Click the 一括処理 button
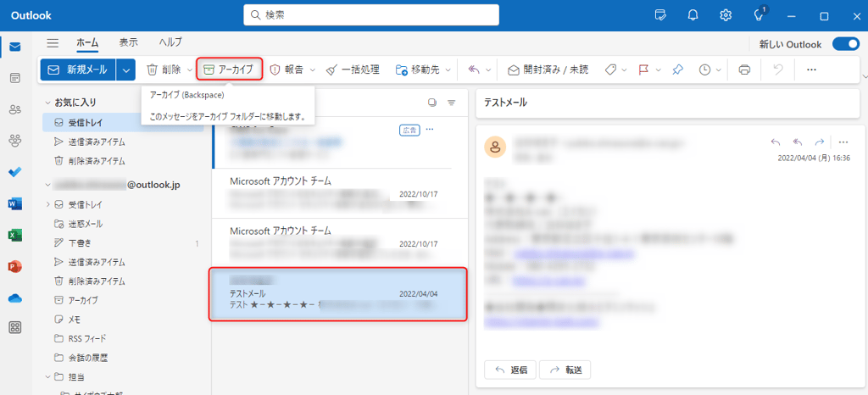The width and height of the screenshot is (868, 395). click(x=353, y=70)
